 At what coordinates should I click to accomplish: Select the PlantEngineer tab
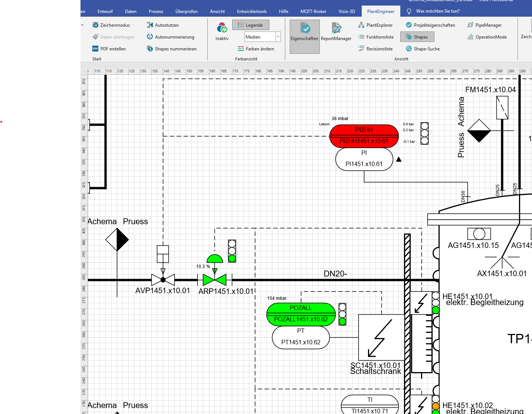coord(381,11)
